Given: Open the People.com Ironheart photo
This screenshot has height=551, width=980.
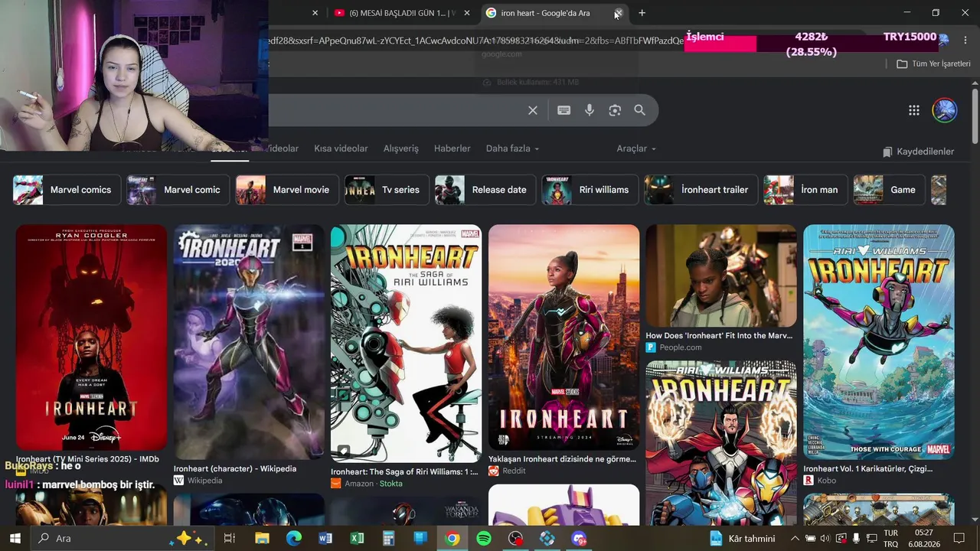Looking at the screenshot, I should pyautogui.click(x=721, y=276).
